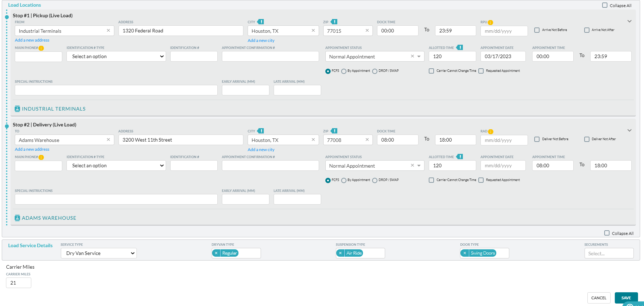Image resolution: width=644 pixels, height=306 pixels.
Task: Open the Securements select dropdown
Action: point(608,254)
